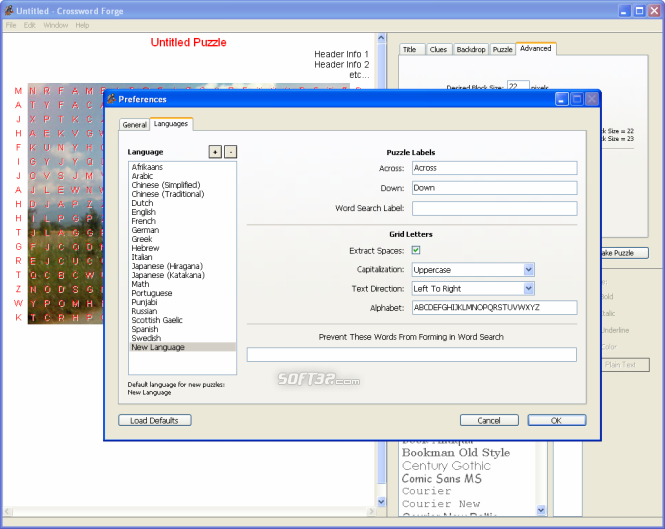Click the font list scroll down arrow
Image resolution: width=665 pixels, height=529 pixels.
[541, 510]
